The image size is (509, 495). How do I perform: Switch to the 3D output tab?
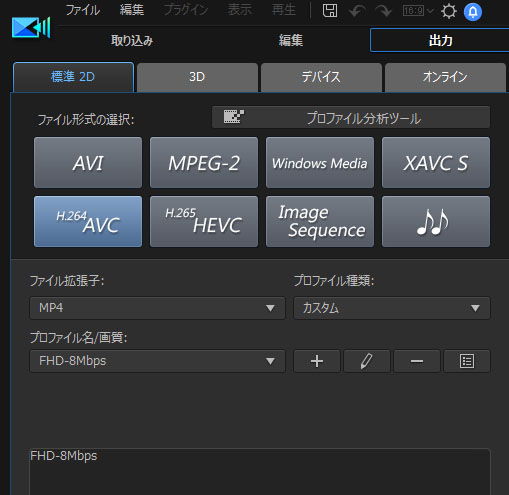click(197, 77)
